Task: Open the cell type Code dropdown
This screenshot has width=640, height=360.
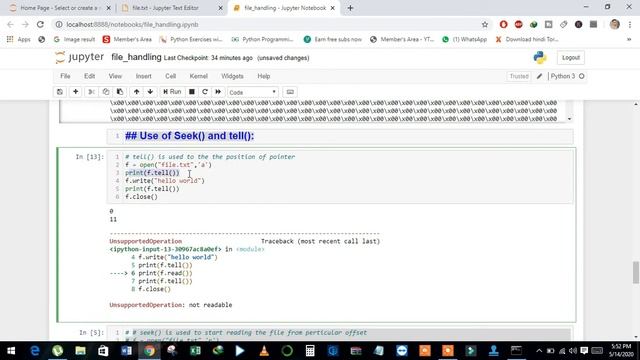Action: pyautogui.click(x=253, y=92)
